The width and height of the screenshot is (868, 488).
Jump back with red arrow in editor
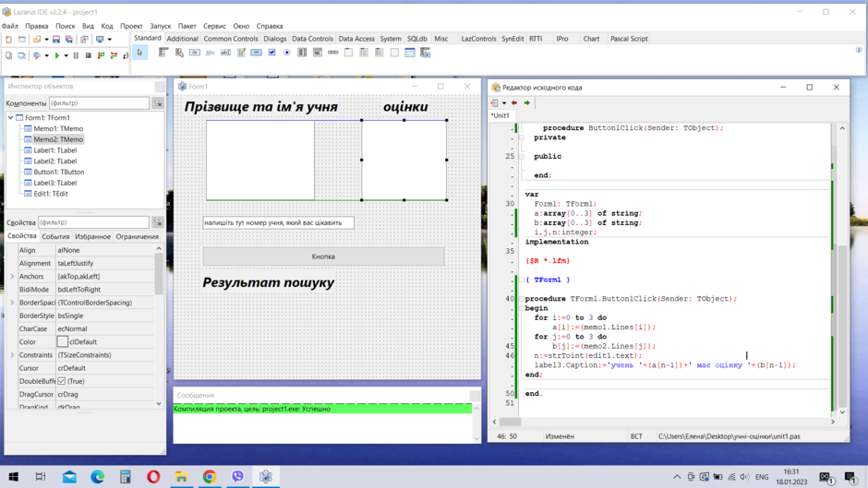click(x=514, y=103)
